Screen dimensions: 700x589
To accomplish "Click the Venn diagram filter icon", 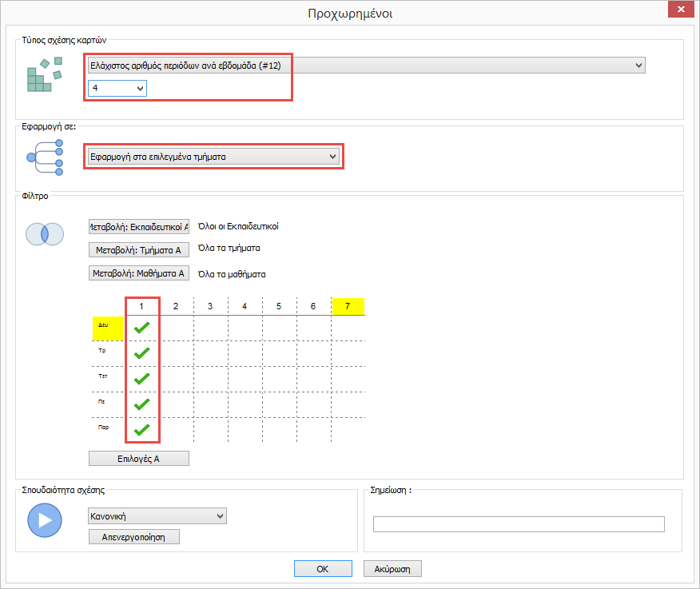I will click(x=45, y=233).
